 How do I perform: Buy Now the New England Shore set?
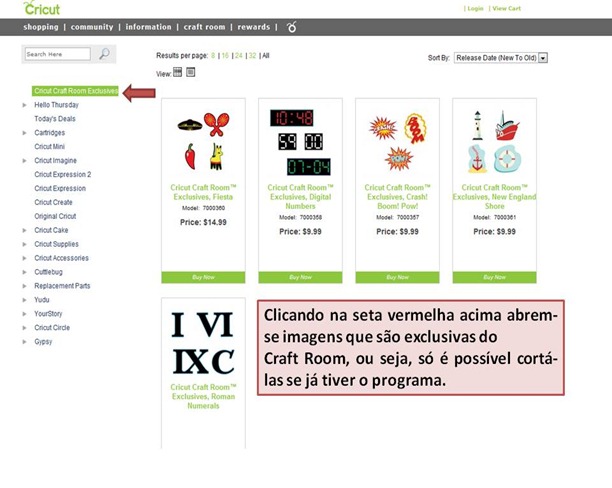click(494, 277)
